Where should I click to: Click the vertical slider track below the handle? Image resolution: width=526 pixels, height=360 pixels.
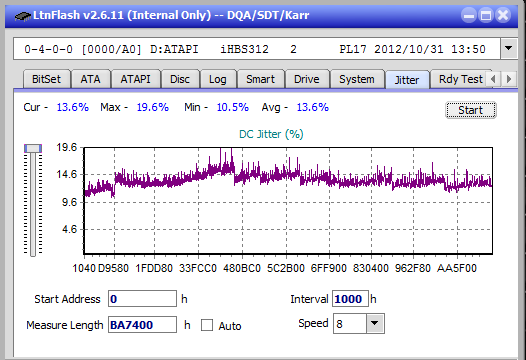[33, 205]
